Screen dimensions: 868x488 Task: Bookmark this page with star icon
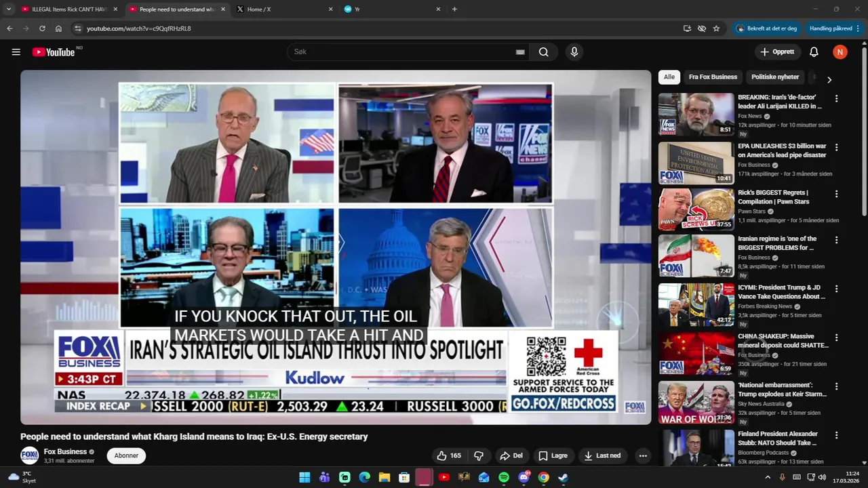pyautogui.click(x=716, y=28)
